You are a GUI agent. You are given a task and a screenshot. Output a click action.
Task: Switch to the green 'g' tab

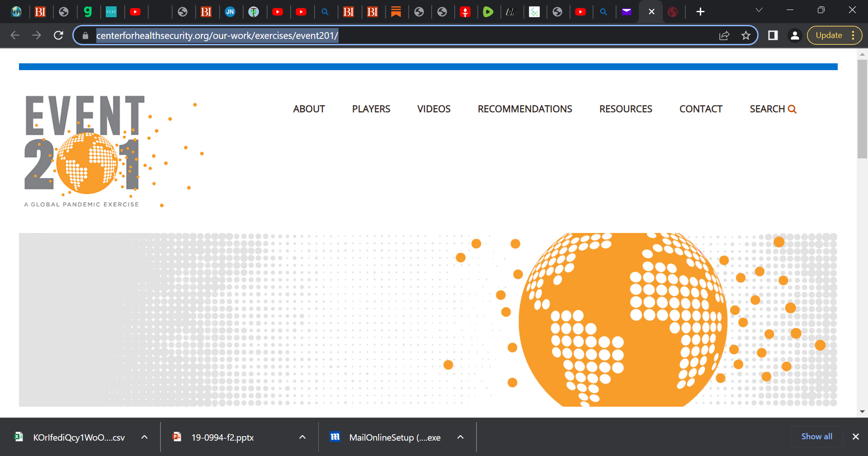88,12
